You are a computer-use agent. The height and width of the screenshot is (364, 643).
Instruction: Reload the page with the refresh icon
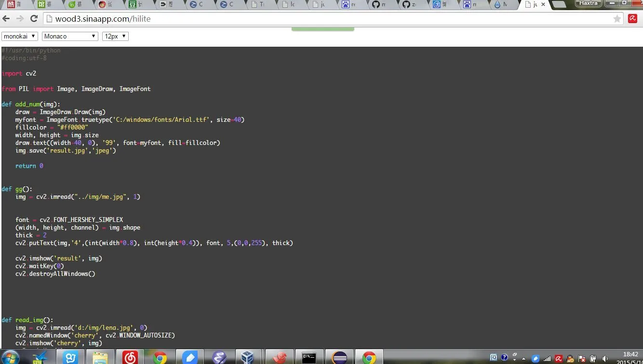34,19
